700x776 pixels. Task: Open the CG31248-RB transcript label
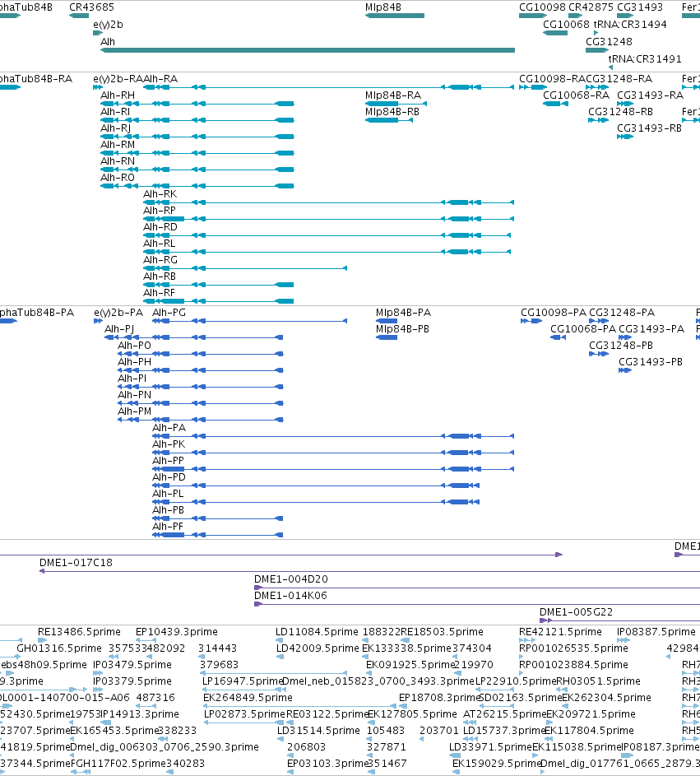tap(620, 112)
